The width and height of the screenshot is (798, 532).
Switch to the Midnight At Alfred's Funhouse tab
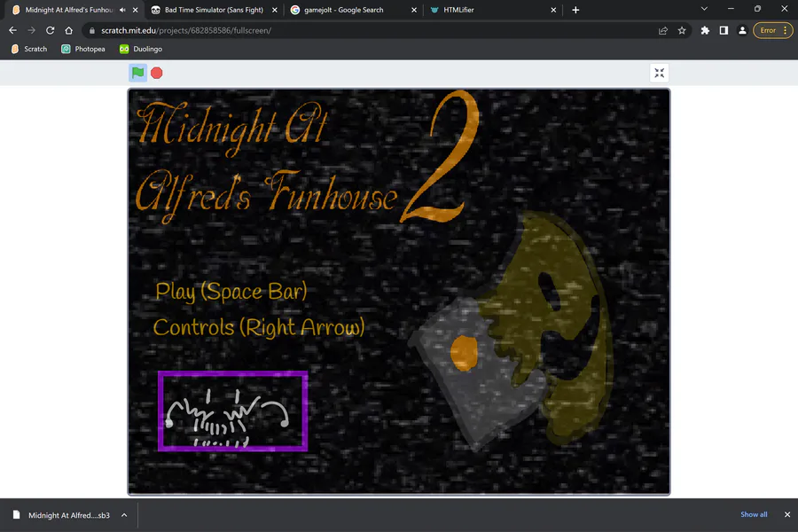pos(68,10)
